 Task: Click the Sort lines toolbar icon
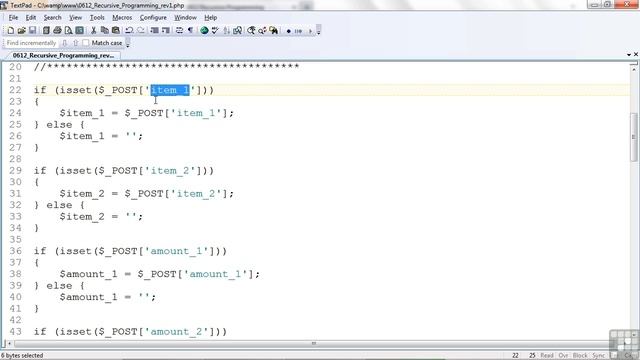point(227,31)
